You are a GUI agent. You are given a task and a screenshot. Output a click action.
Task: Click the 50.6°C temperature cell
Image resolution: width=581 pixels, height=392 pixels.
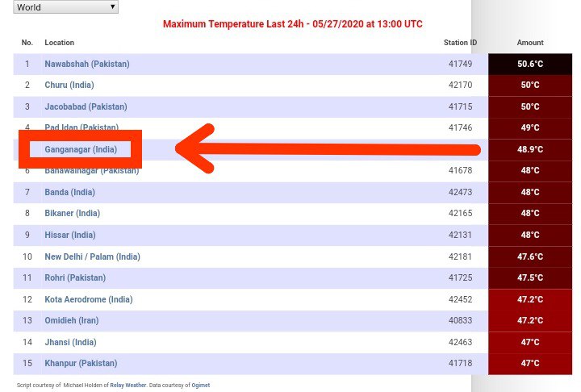point(530,64)
